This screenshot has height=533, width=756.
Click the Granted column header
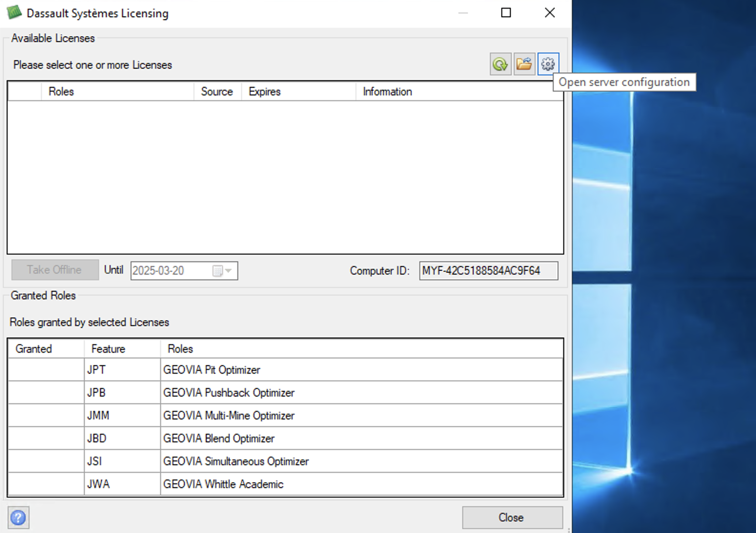[46, 349]
